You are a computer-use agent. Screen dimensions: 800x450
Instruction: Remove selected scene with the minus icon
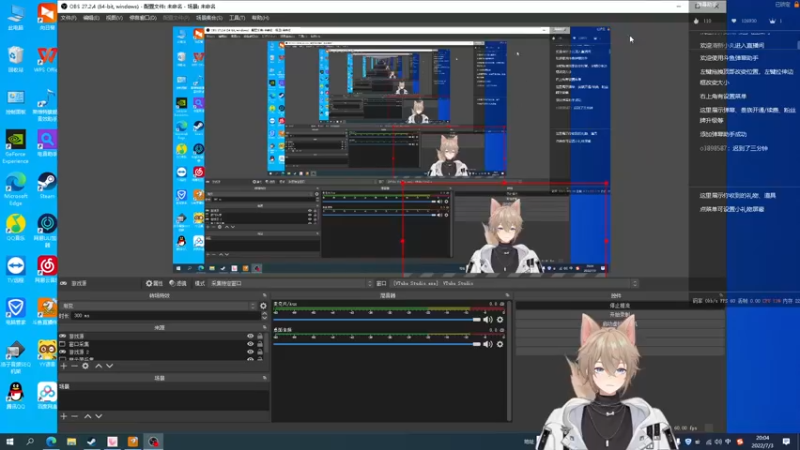pyautogui.click(x=74, y=416)
